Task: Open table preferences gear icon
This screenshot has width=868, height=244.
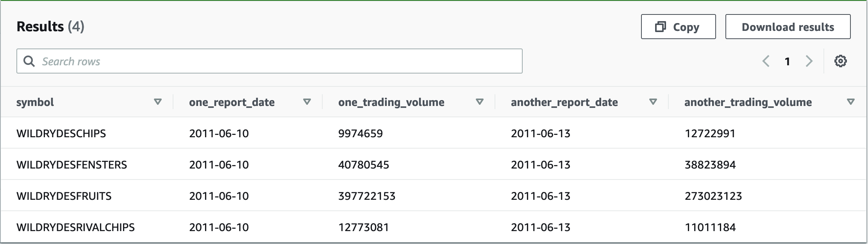Action: tap(841, 61)
